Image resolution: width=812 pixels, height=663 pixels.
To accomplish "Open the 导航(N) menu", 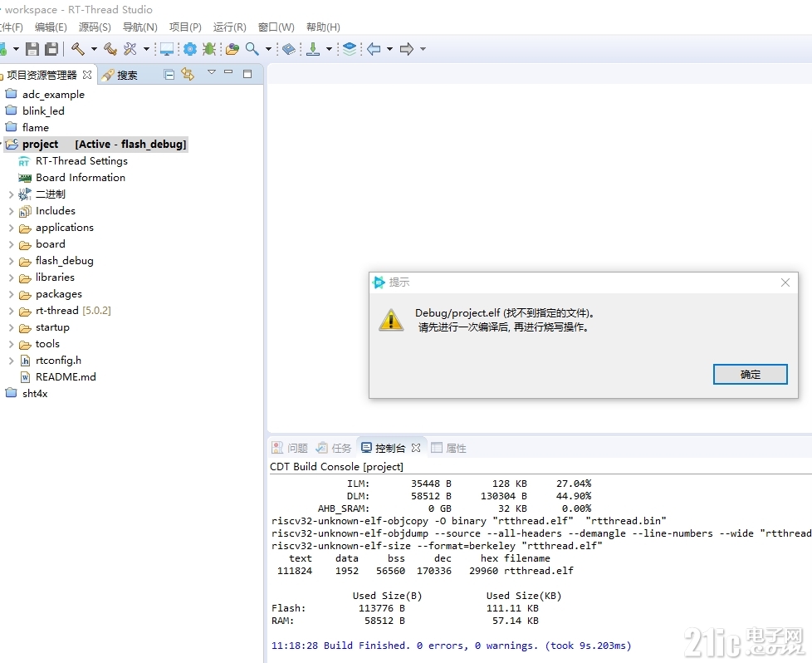I will pyautogui.click(x=139, y=27).
